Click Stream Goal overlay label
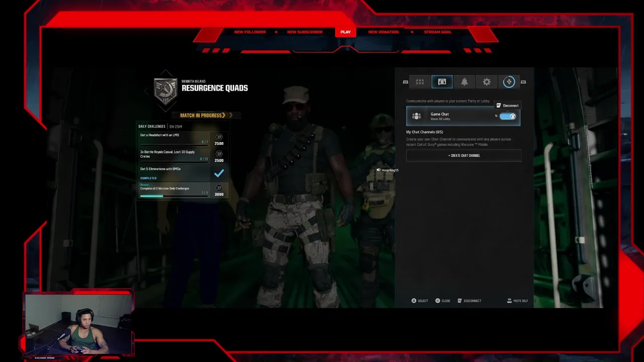This screenshot has height=362, width=644. point(438,32)
